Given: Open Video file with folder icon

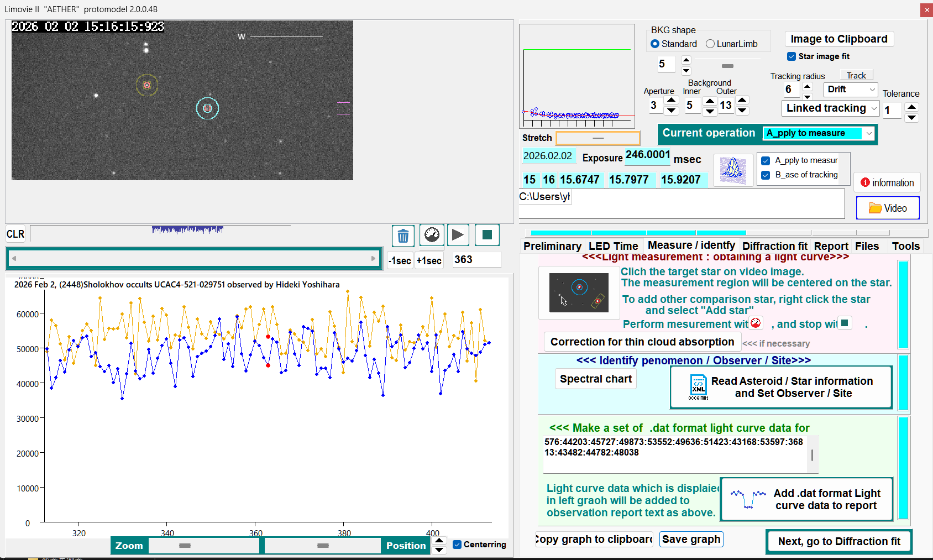Looking at the screenshot, I should pyautogui.click(x=888, y=208).
